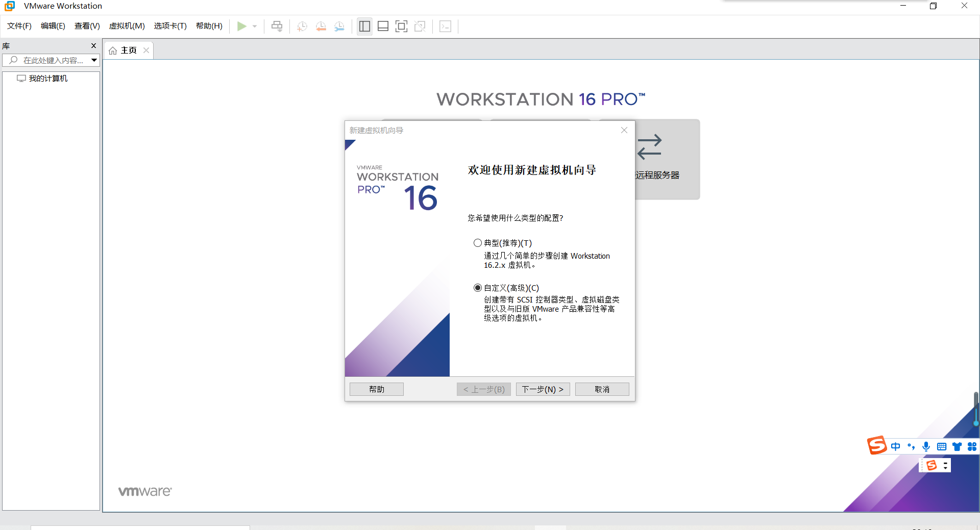Click the vmware logo at bottom left

click(x=145, y=491)
